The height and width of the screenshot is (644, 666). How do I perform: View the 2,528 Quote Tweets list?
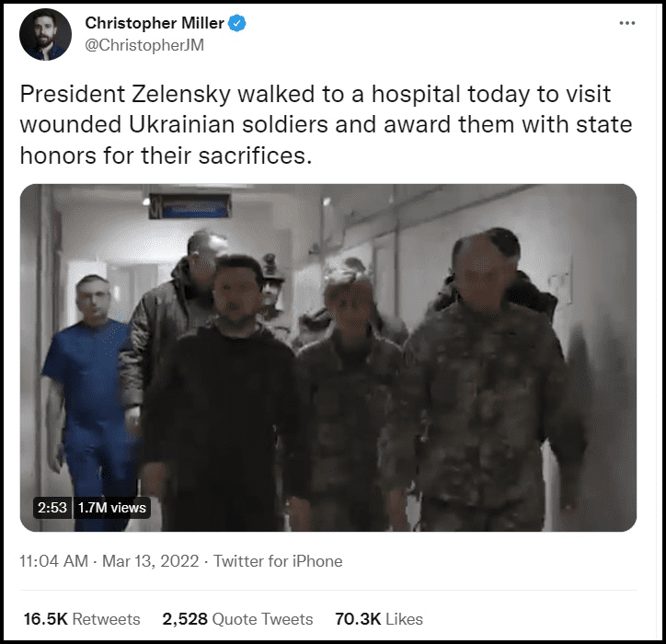(x=237, y=619)
